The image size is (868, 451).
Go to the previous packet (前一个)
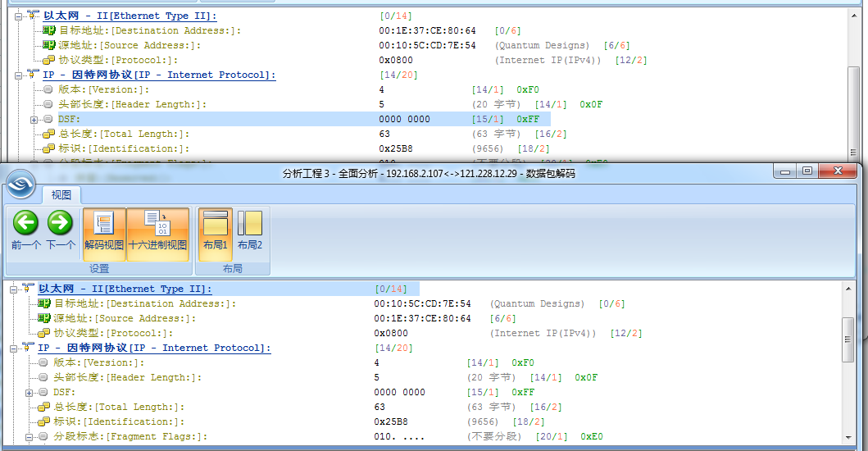click(25, 230)
